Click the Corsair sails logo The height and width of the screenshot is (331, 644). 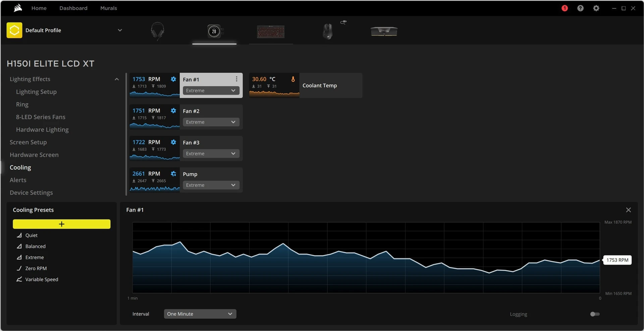click(18, 8)
